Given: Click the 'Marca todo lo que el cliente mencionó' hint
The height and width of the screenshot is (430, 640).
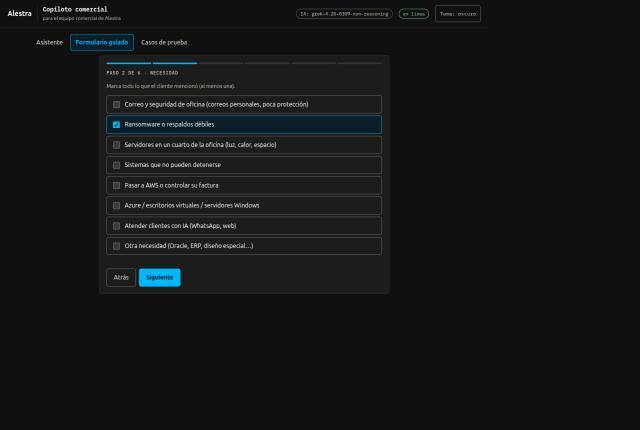Looking at the screenshot, I should (x=171, y=86).
